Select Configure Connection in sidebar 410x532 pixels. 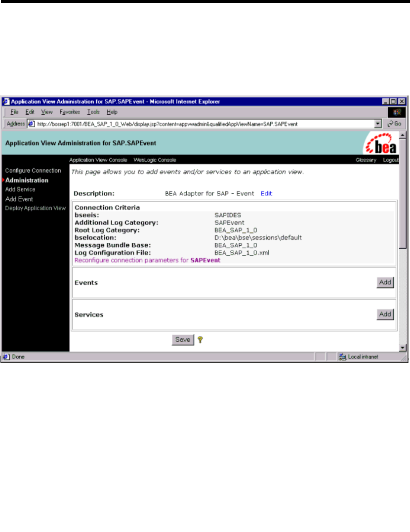coord(33,171)
